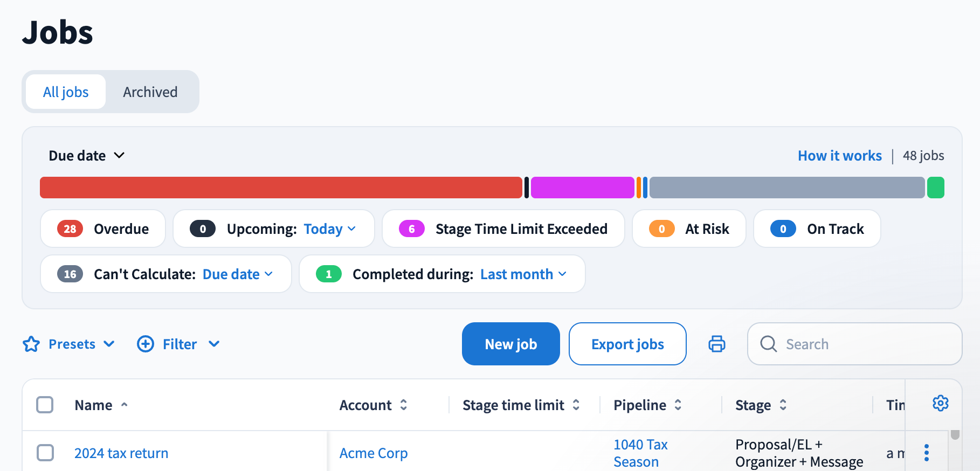The image size is (980, 471).
Task: Toggle the select-all checkbox in header
Action: click(x=45, y=405)
